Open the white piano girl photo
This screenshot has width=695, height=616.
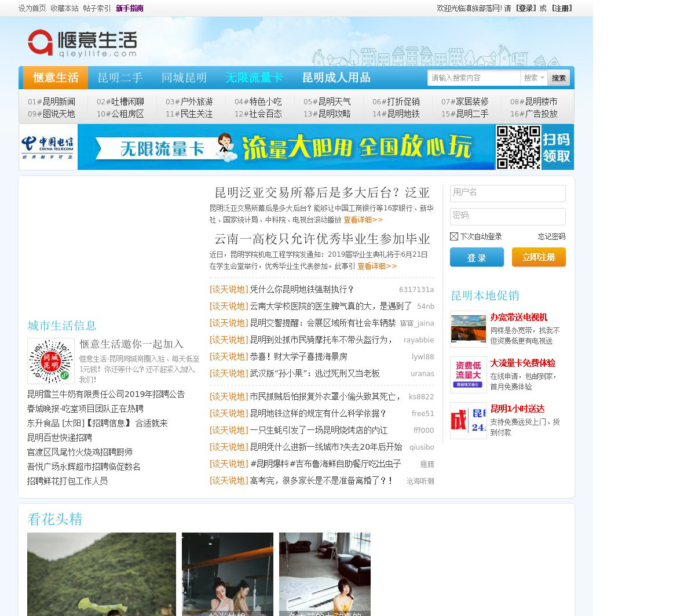(x=325, y=574)
